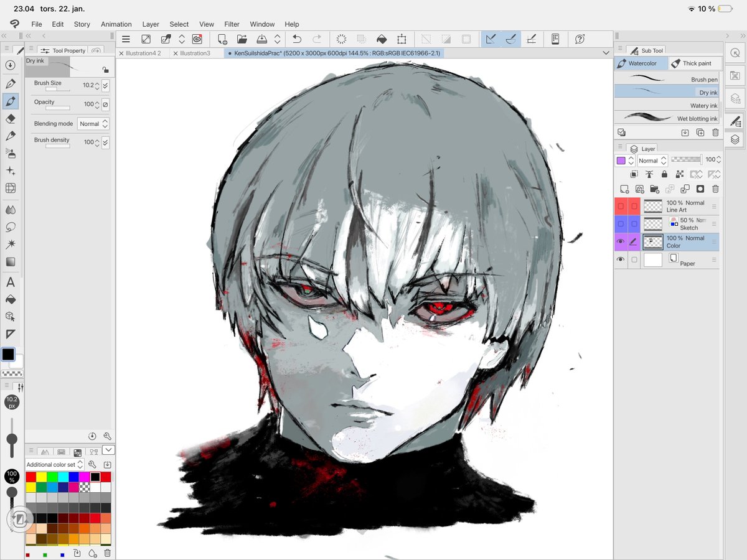
Task: Select the Gradient tool
Action: (11, 262)
